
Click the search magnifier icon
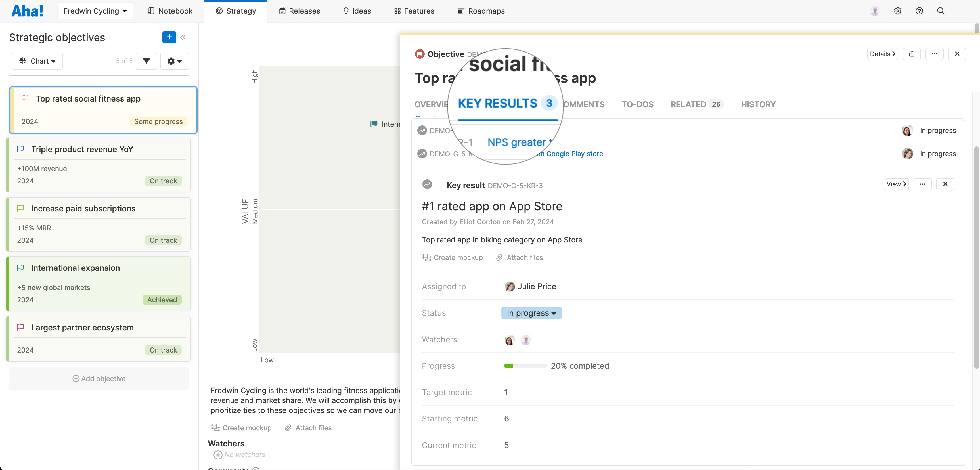[x=941, y=11]
